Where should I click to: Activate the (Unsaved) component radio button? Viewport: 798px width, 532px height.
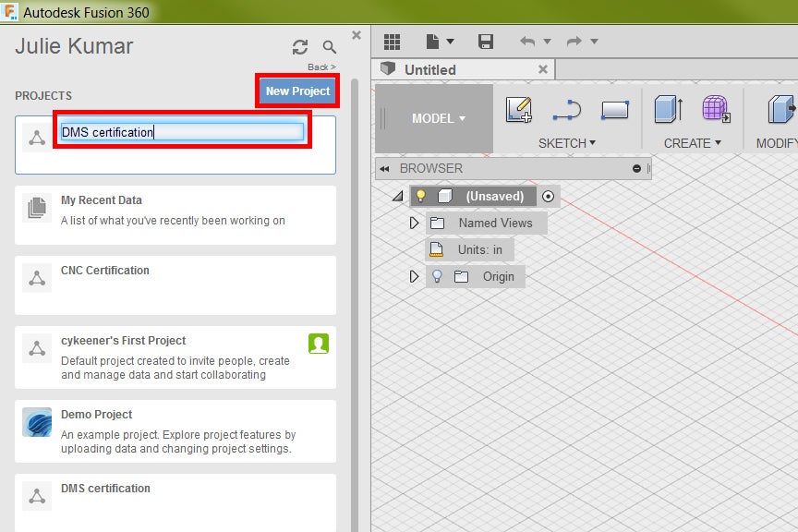click(x=548, y=197)
